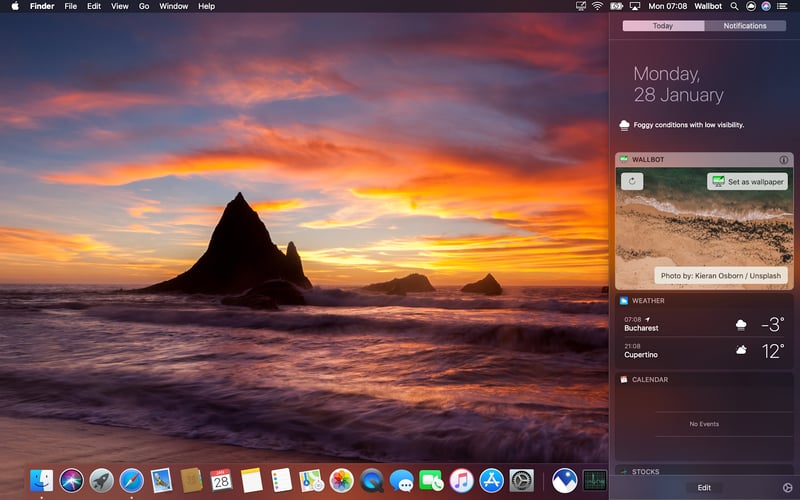Open Photos app in Dock
Screen dimensions: 800x500
[341, 481]
